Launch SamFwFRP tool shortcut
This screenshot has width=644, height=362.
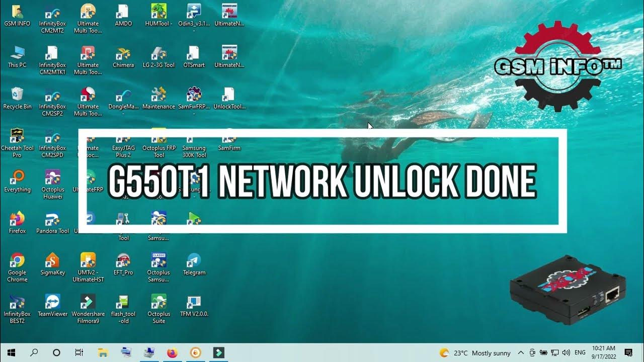pyautogui.click(x=194, y=102)
